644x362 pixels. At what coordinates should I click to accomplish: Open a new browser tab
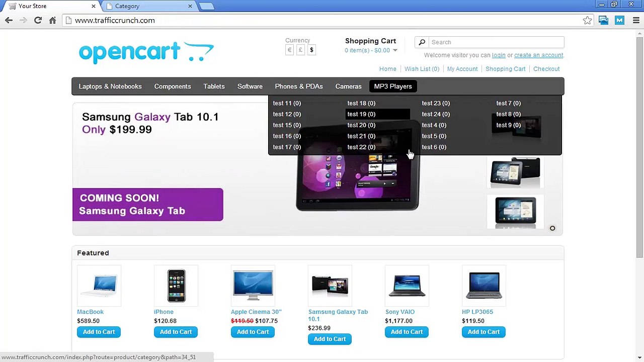pyautogui.click(x=206, y=6)
